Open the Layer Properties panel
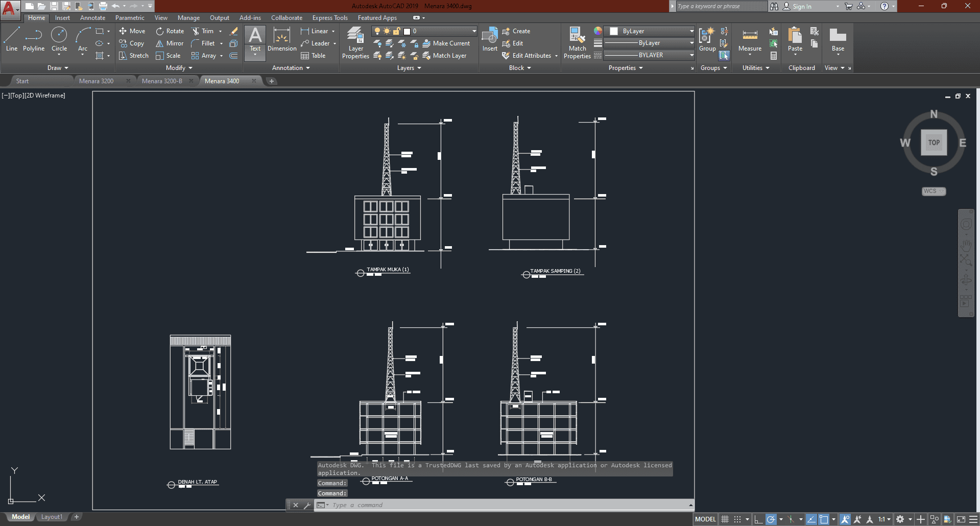This screenshot has width=980, height=526. point(355,43)
